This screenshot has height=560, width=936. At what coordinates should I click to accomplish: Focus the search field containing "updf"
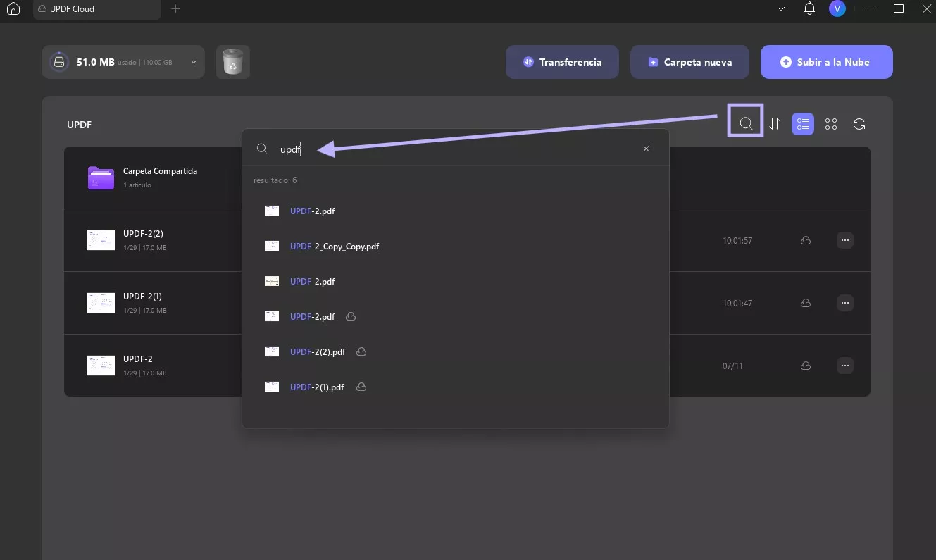455,149
